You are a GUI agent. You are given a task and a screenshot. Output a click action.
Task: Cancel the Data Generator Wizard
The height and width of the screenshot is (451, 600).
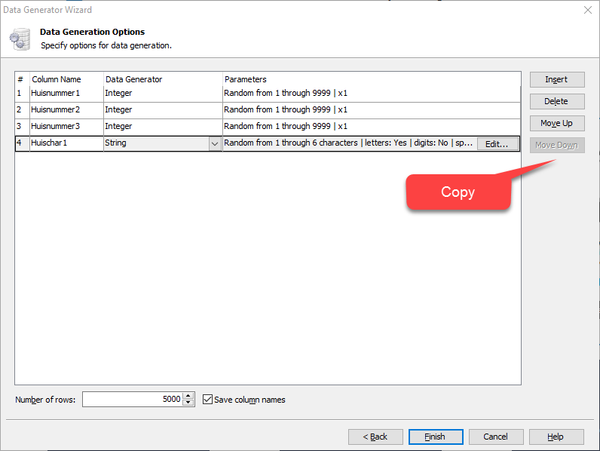tap(496, 436)
